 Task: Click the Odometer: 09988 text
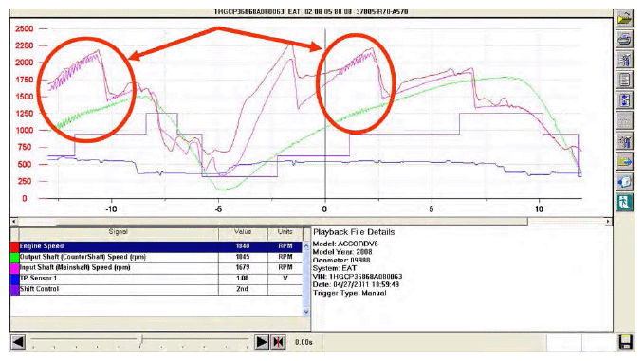[341, 260]
